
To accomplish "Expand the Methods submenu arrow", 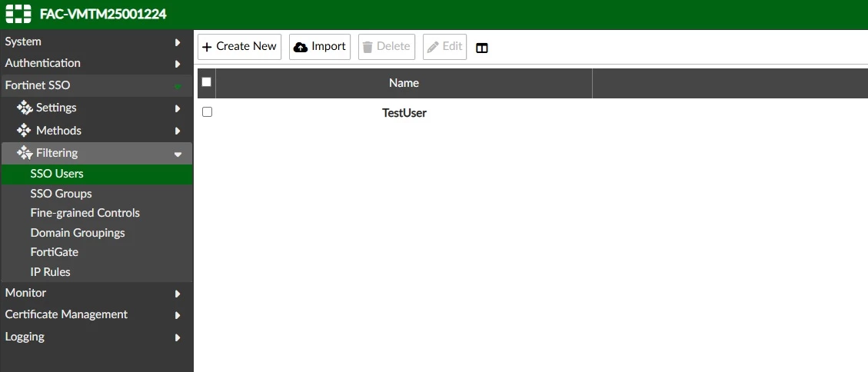I will coord(178,131).
